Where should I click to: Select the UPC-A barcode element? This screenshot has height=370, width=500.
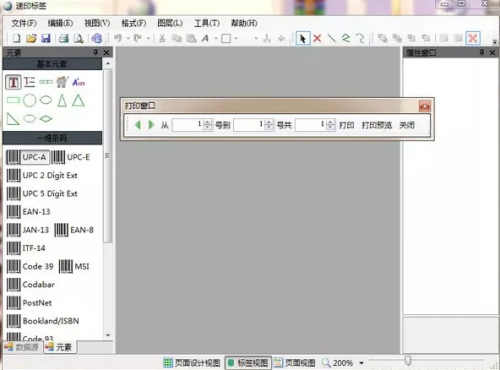click(27, 157)
